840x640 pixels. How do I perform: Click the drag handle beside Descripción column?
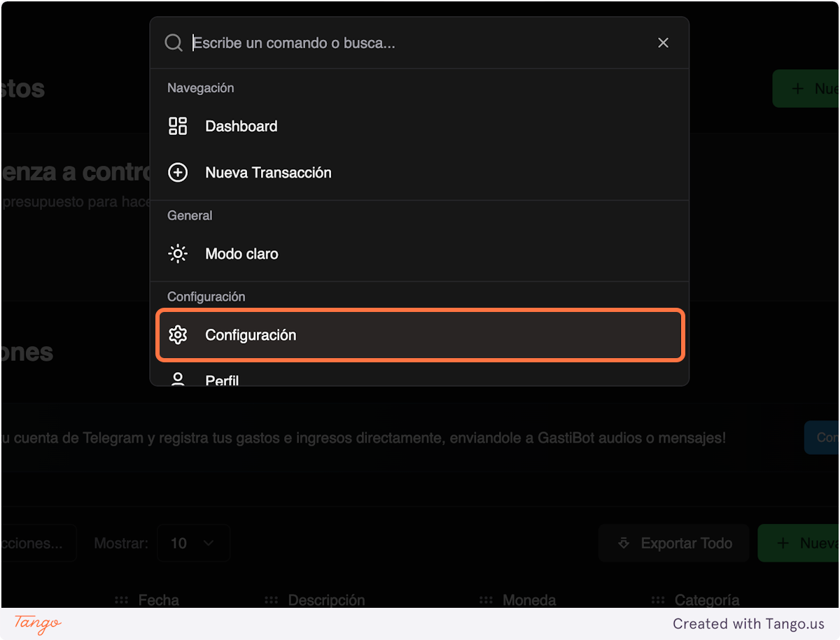(x=272, y=600)
